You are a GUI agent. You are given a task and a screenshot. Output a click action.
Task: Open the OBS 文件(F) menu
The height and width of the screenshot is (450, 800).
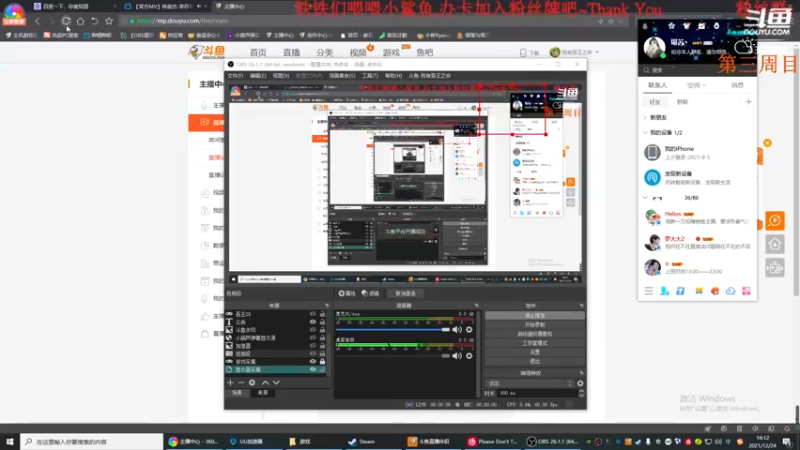[235, 76]
